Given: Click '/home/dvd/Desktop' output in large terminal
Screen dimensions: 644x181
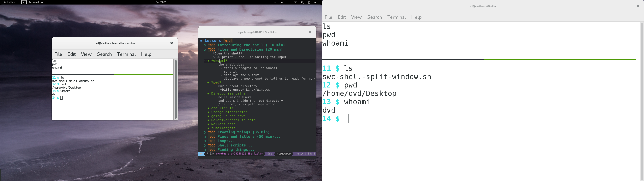Looking at the screenshot, I should [x=359, y=94].
